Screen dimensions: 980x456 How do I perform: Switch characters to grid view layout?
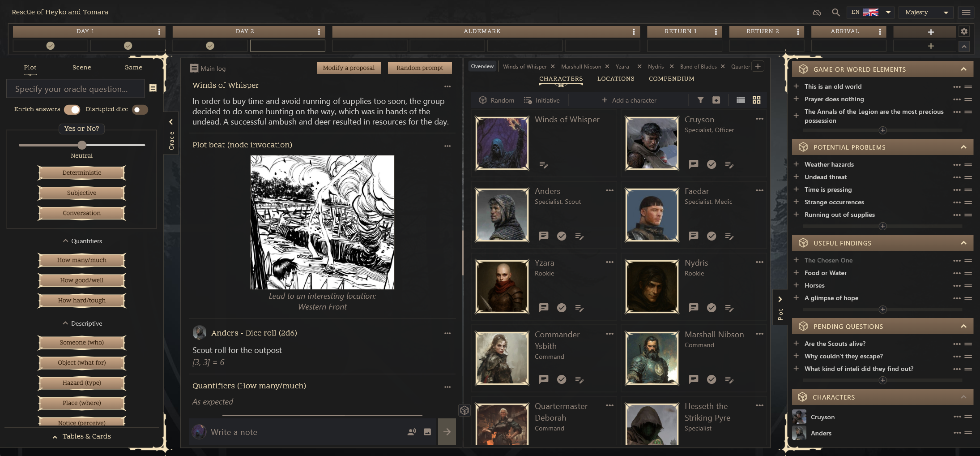[756, 100]
